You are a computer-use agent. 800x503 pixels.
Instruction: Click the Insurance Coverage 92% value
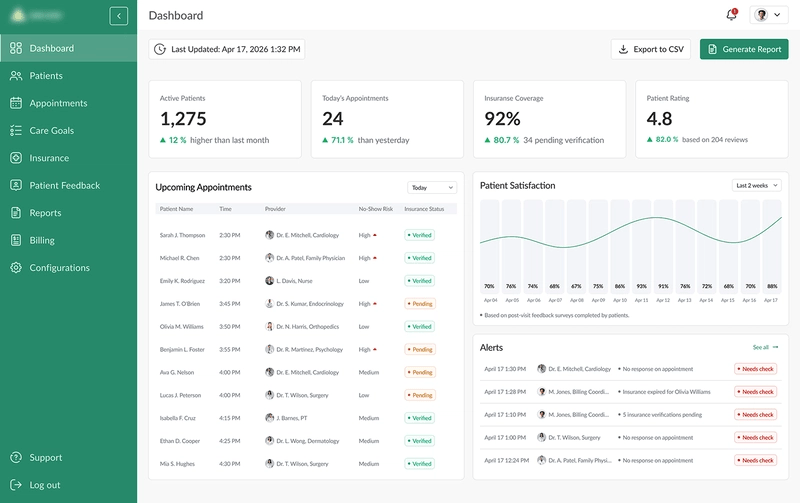pos(502,119)
